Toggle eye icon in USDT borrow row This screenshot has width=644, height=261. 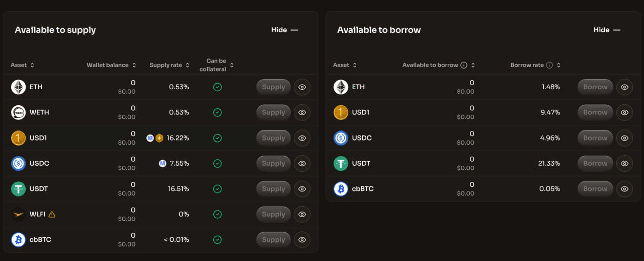pos(624,163)
